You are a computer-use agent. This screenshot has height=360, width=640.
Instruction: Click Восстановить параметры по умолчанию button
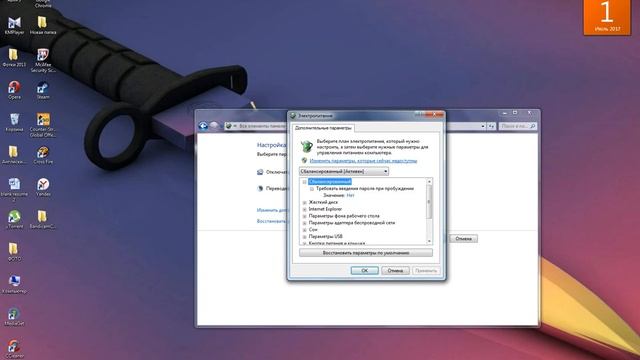366,253
